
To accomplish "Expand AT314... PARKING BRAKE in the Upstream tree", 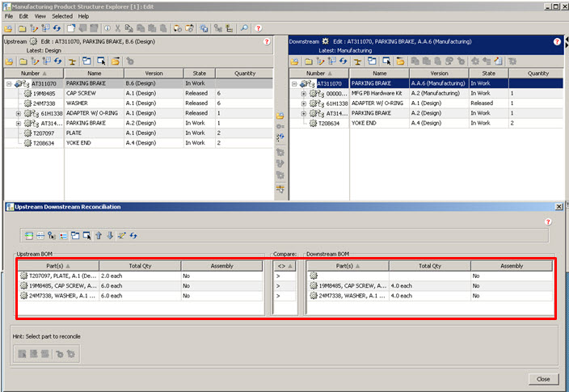I will pyautogui.click(x=18, y=124).
